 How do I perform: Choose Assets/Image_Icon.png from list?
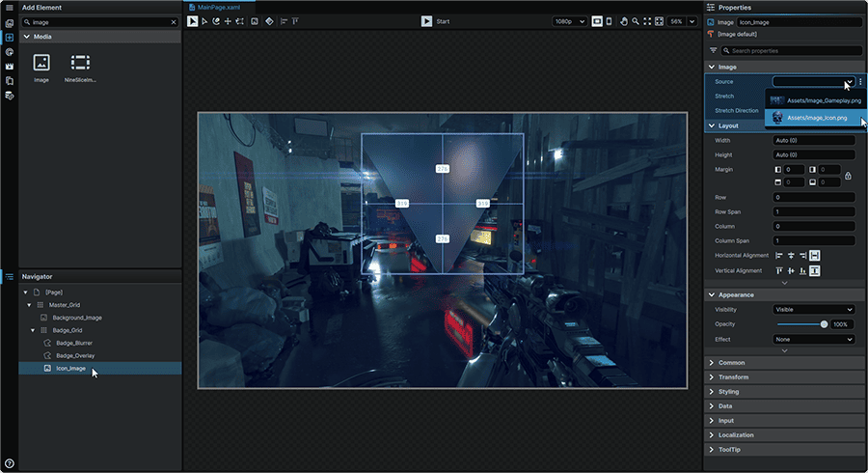tap(816, 118)
